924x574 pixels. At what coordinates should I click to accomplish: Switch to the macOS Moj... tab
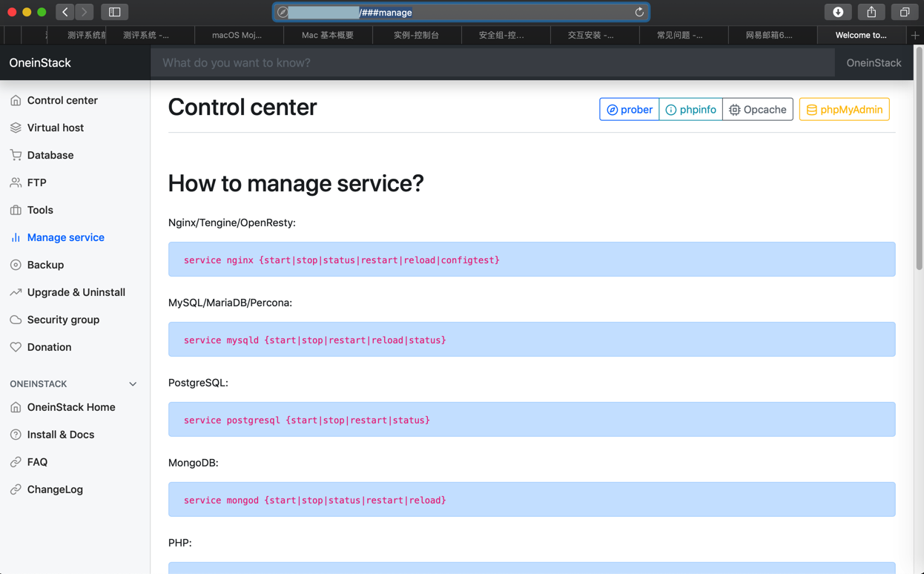pyautogui.click(x=237, y=35)
